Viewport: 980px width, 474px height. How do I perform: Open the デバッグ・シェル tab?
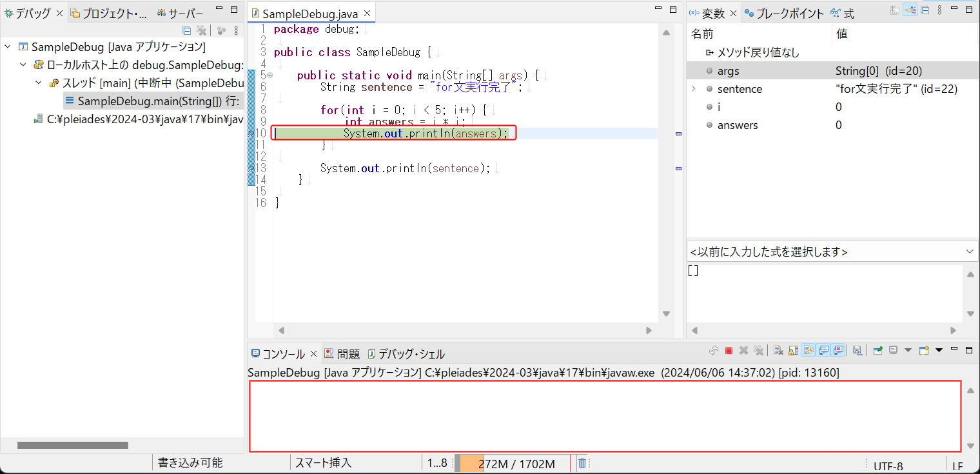(406, 353)
